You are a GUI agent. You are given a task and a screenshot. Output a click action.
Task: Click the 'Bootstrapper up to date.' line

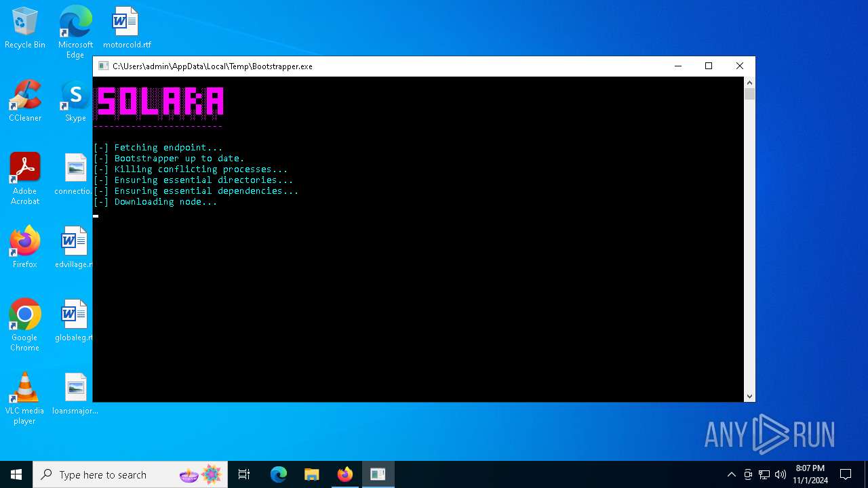[169, 158]
